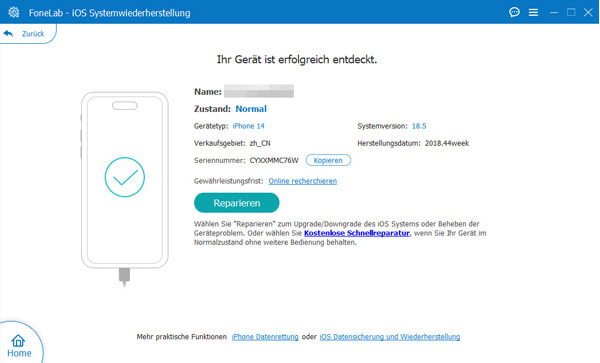
Task: Click the Home house icon
Action: [18, 340]
